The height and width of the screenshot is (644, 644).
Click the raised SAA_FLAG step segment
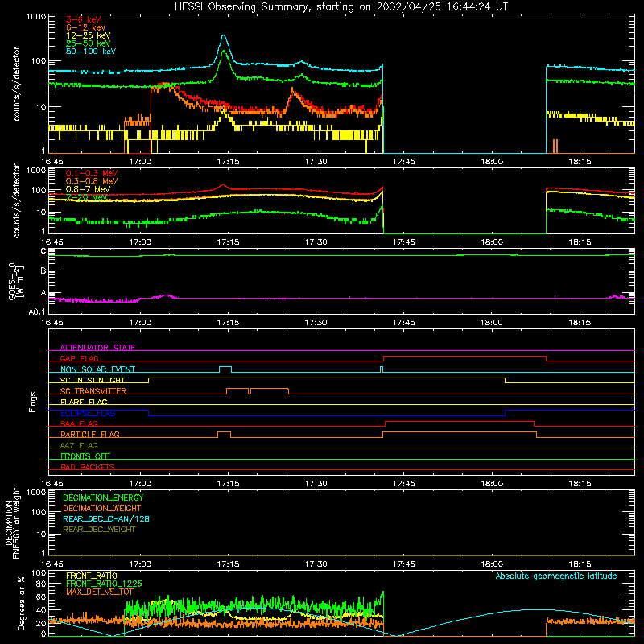point(460,421)
